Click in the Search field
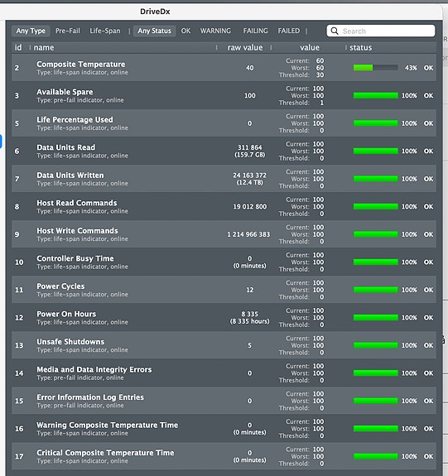 point(381,31)
